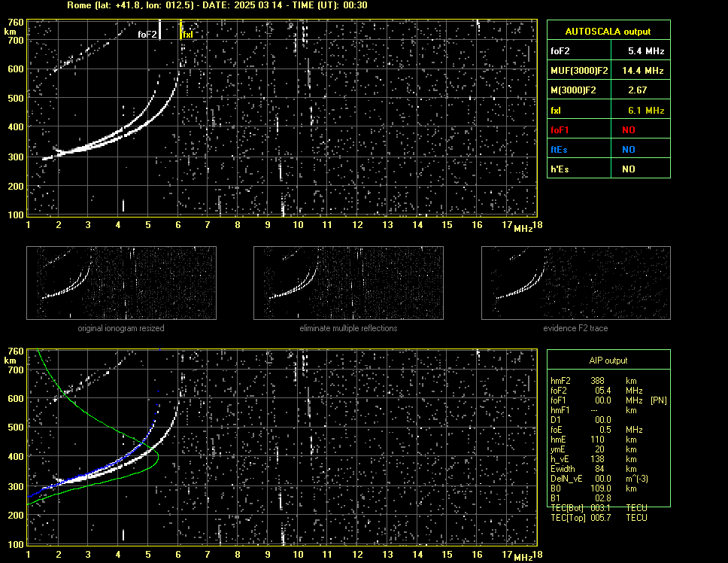Click the '2.67' value cell

(641, 90)
